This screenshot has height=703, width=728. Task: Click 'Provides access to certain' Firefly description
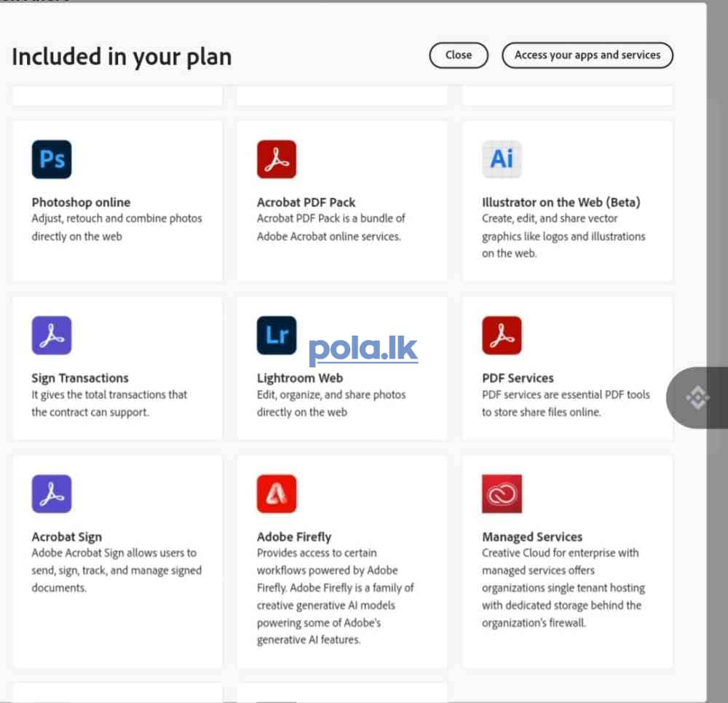tap(335, 596)
